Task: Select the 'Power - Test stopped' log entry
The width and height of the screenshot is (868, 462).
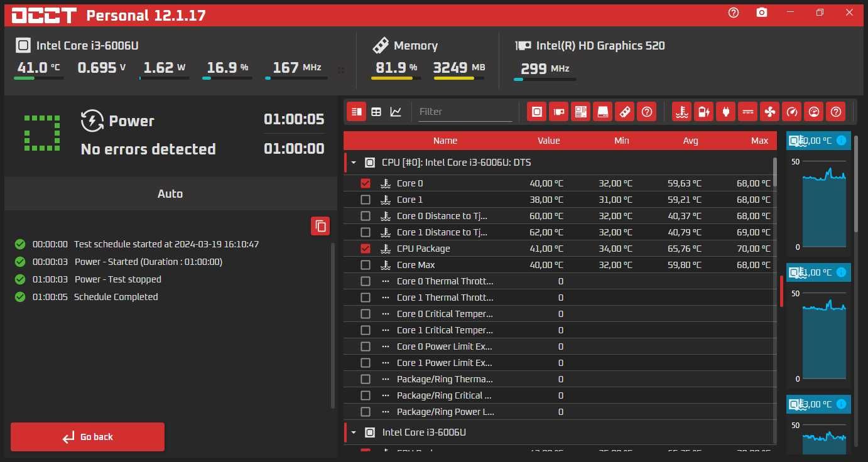Action: tap(118, 279)
